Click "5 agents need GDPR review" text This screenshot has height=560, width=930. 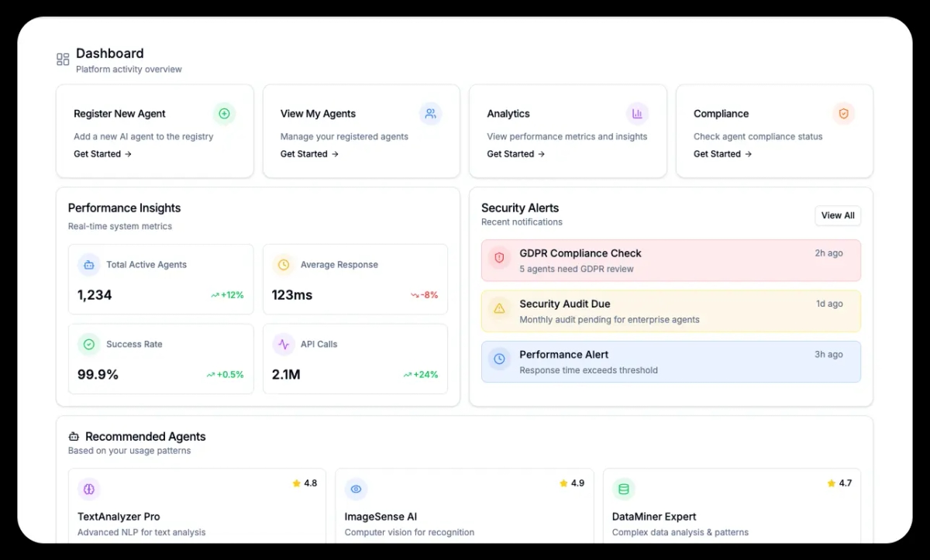(577, 270)
